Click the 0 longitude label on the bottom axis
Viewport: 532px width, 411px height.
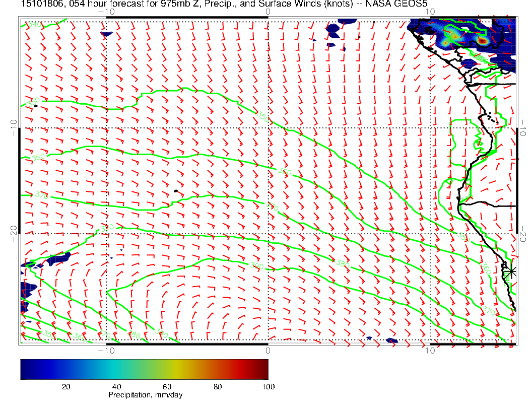point(268,350)
